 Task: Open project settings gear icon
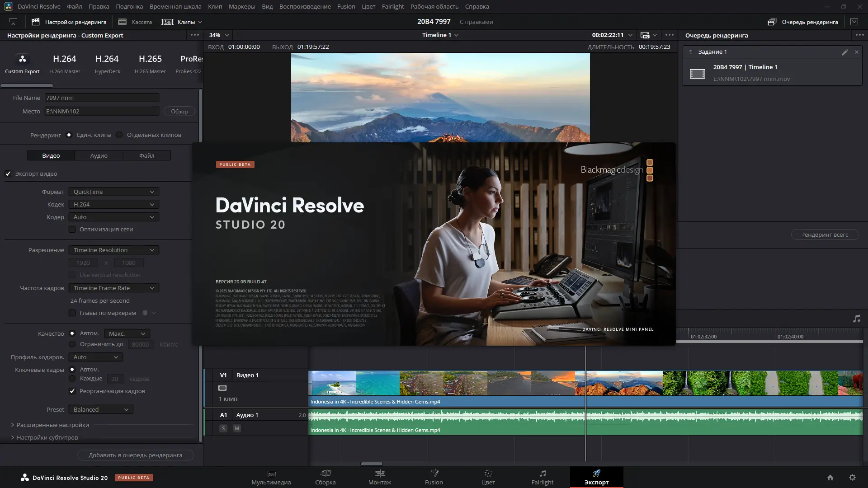tap(852, 478)
